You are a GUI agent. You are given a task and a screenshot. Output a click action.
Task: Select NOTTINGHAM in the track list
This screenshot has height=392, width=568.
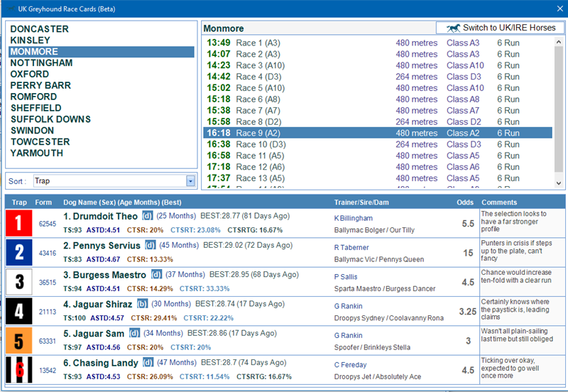pyautogui.click(x=41, y=63)
